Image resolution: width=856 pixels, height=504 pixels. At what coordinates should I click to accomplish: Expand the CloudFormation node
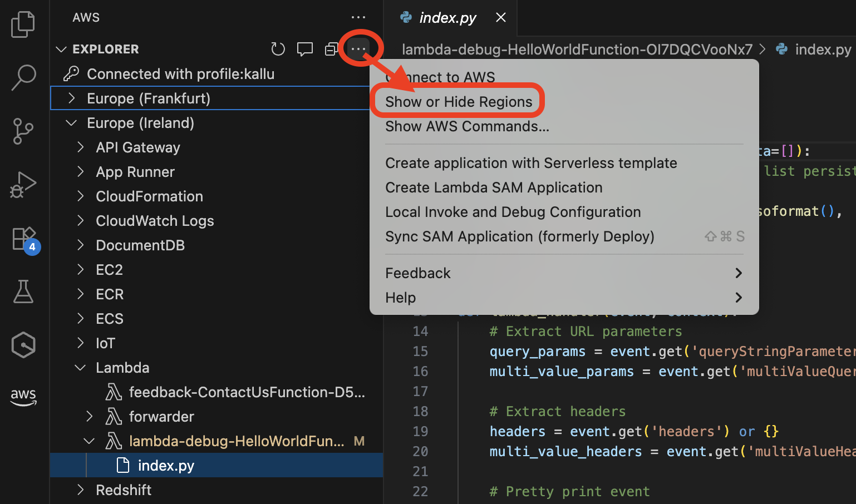tap(81, 196)
